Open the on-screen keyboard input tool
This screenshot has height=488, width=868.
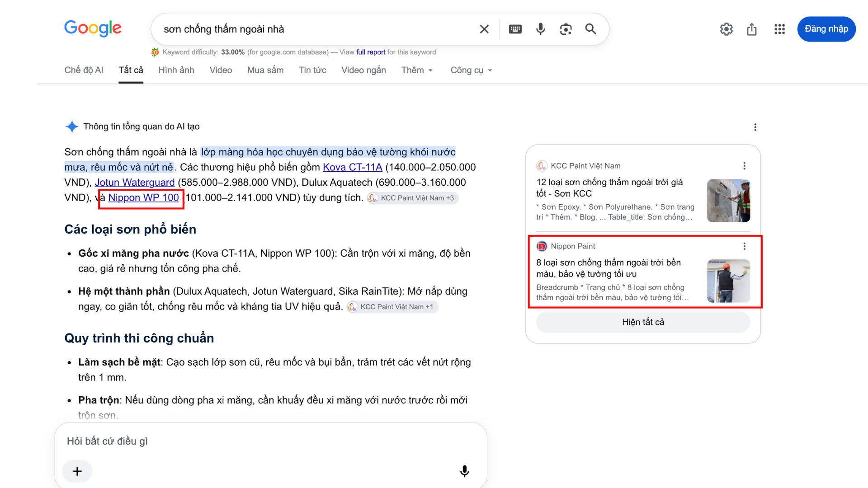(x=515, y=29)
